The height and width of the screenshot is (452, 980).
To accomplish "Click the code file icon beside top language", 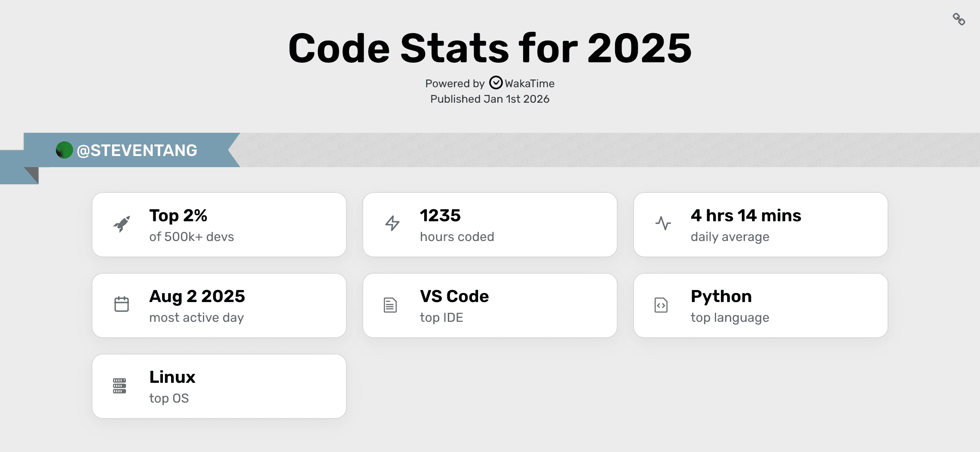I will 661,305.
